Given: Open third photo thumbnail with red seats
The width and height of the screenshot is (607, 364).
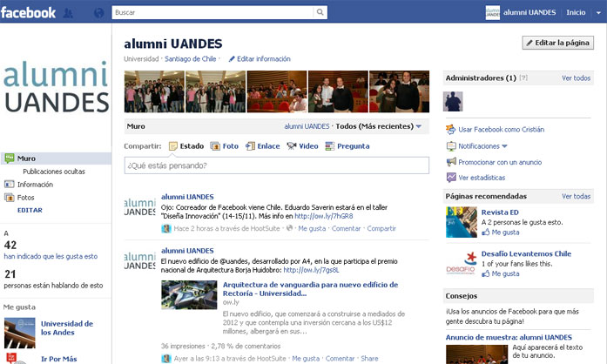Looking at the screenshot, I should pyautogui.click(x=277, y=91).
